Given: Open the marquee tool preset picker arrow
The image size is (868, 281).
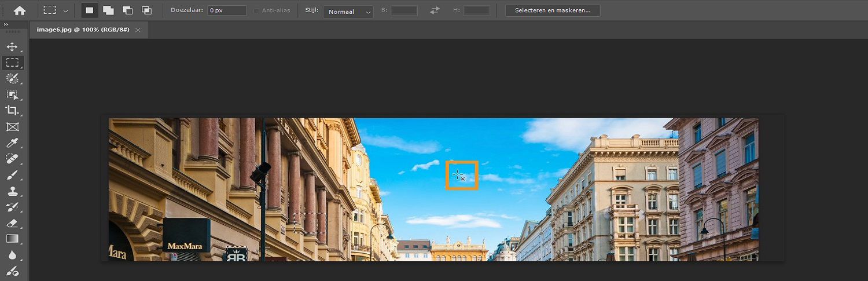Looking at the screenshot, I should [65, 10].
